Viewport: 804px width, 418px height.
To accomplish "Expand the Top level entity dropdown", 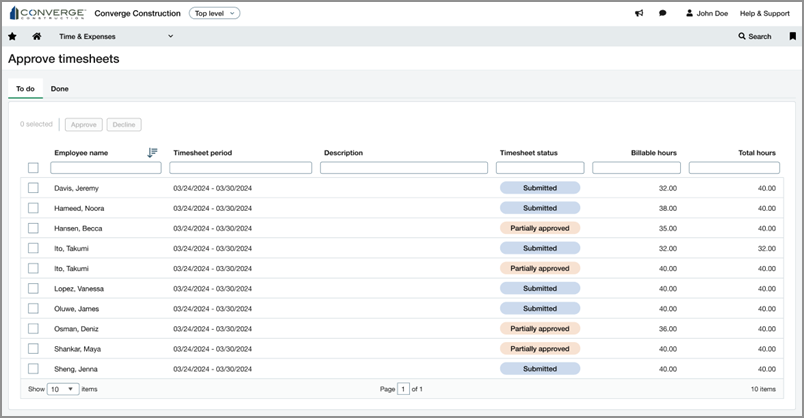I will click(x=215, y=14).
